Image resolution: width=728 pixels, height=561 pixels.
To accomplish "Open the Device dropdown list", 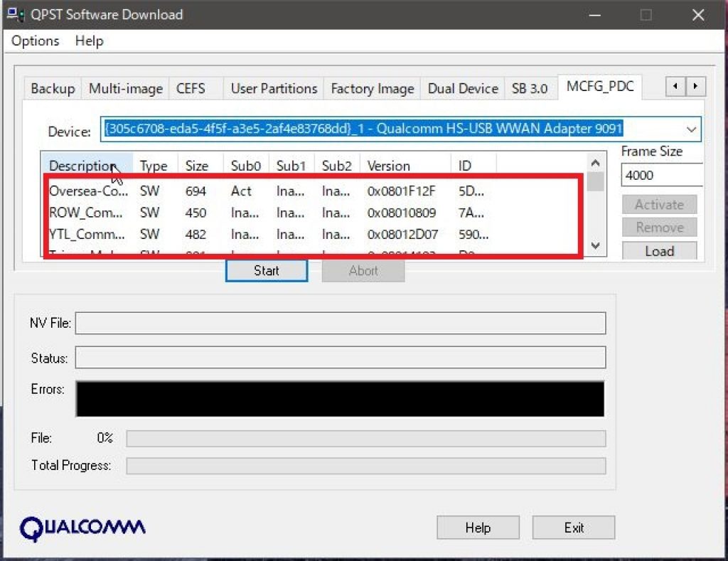I will 691,129.
